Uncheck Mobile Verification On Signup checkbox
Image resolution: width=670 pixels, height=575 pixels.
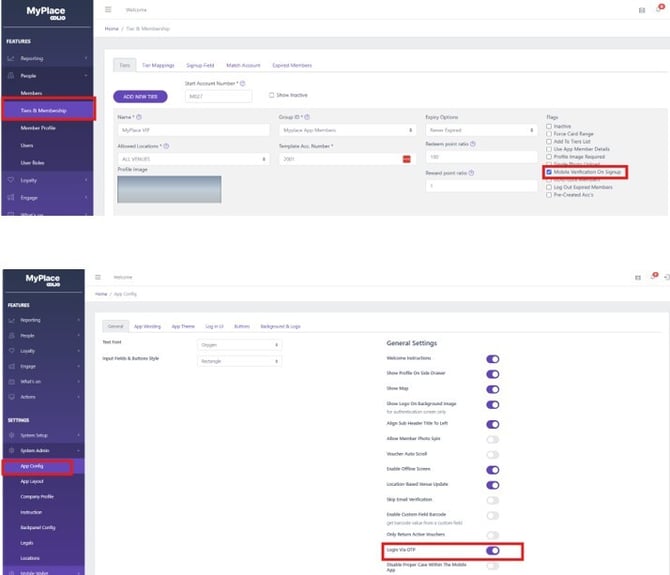click(549, 172)
